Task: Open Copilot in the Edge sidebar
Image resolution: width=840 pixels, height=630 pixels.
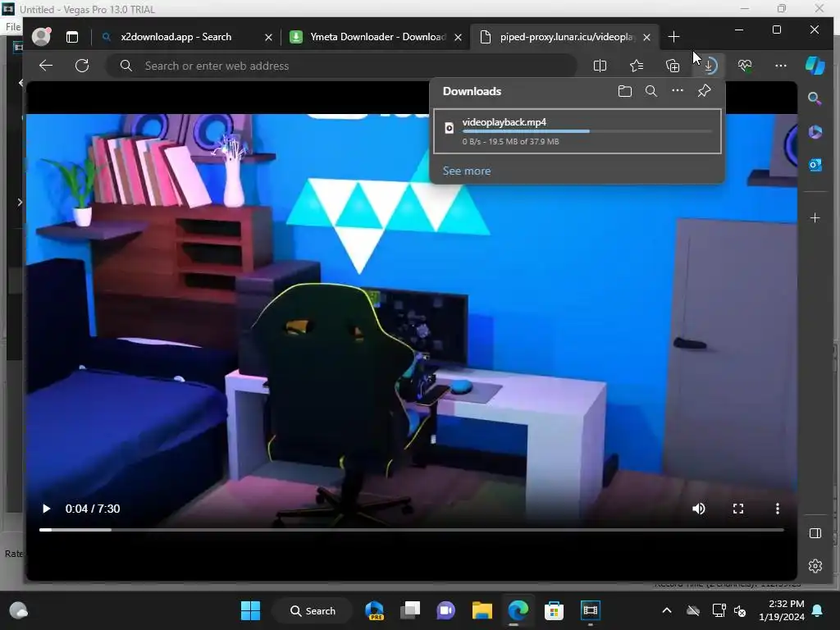Action: [x=815, y=66]
